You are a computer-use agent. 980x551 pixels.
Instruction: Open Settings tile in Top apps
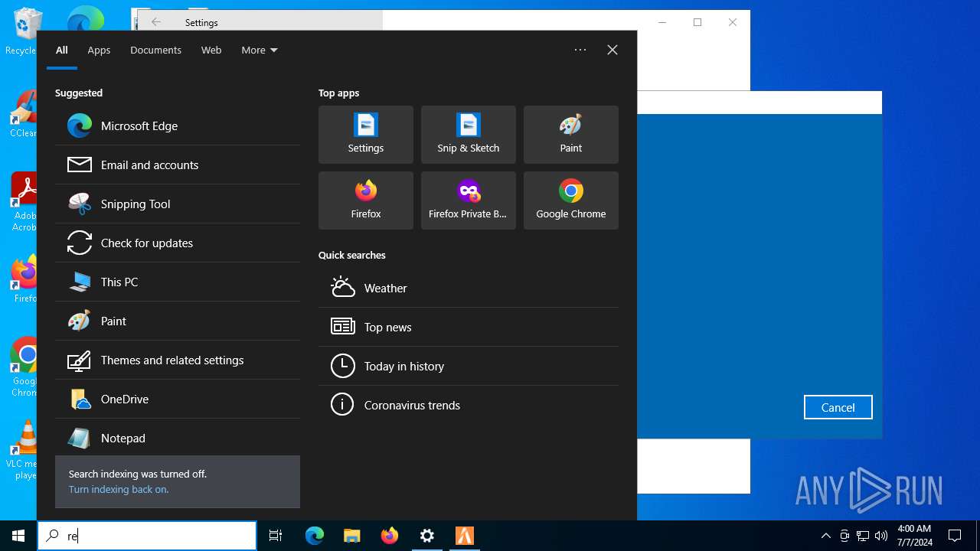point(366,135)
